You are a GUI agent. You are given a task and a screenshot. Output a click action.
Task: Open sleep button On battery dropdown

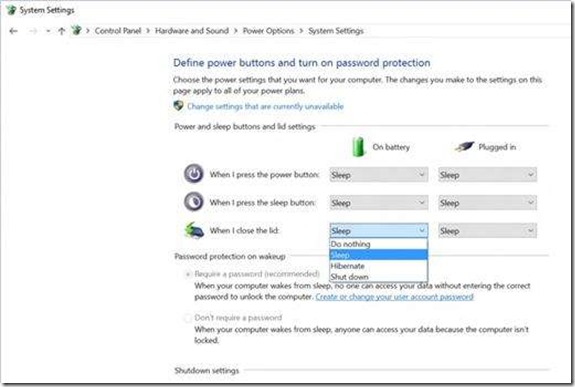pyautogui.click(x=378, y=203)
